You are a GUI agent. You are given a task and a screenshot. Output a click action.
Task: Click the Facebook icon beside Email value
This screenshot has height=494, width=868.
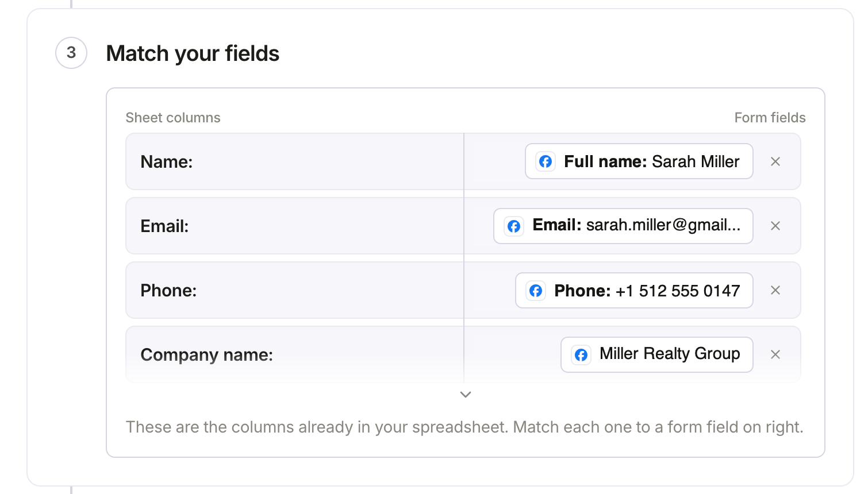point(514,226)
